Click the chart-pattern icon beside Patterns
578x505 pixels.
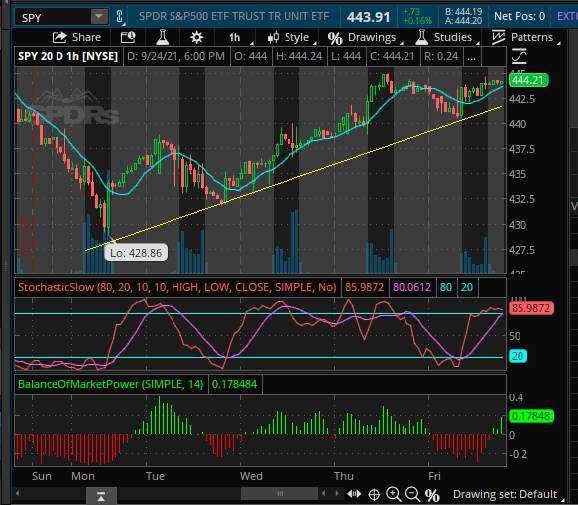(x=498, y=37)
